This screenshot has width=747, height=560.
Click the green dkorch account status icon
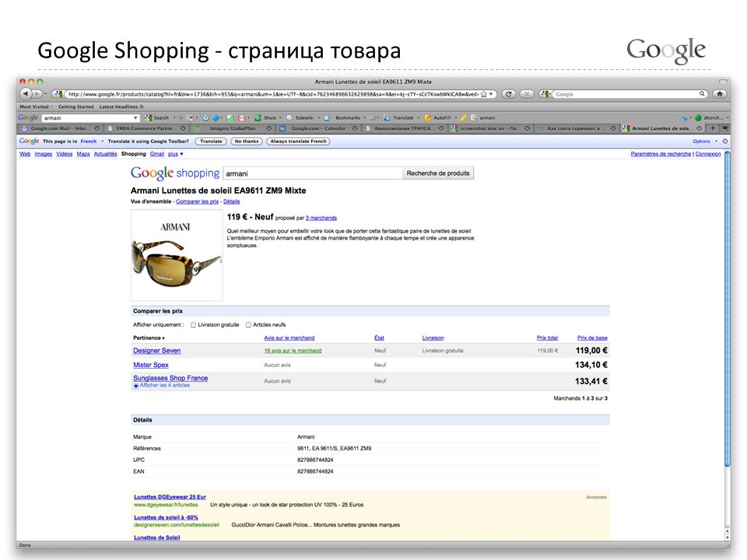698,117
